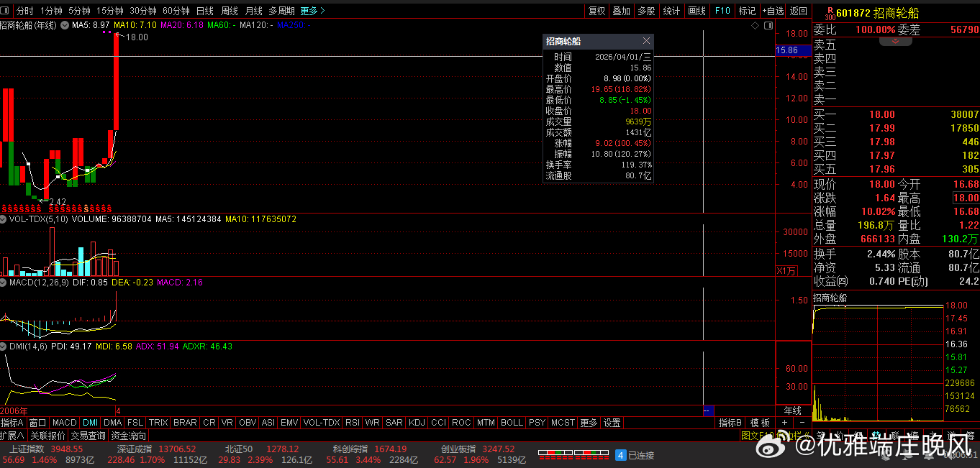Open MACD(12,26,9) indicator dropdown arrow
Viewport: 980px width, 468px height.
pos(4,283)
